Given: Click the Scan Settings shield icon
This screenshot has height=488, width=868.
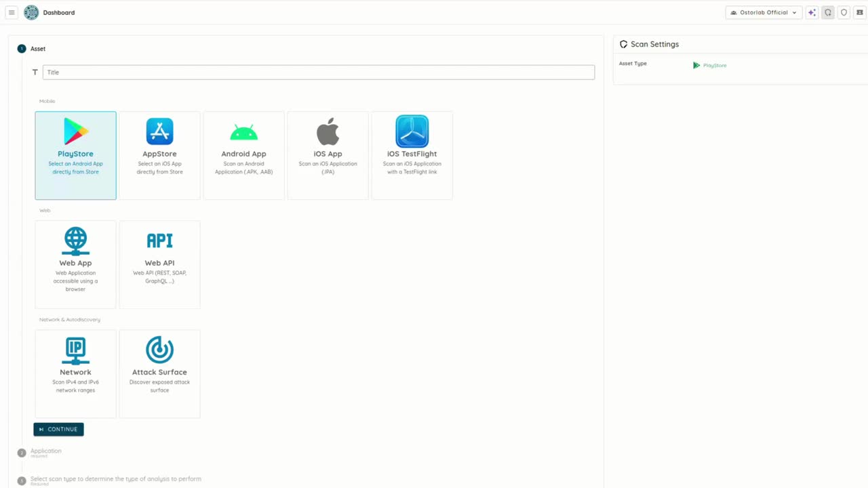Looking at the screenshot, I should click(x=623, y=44).
